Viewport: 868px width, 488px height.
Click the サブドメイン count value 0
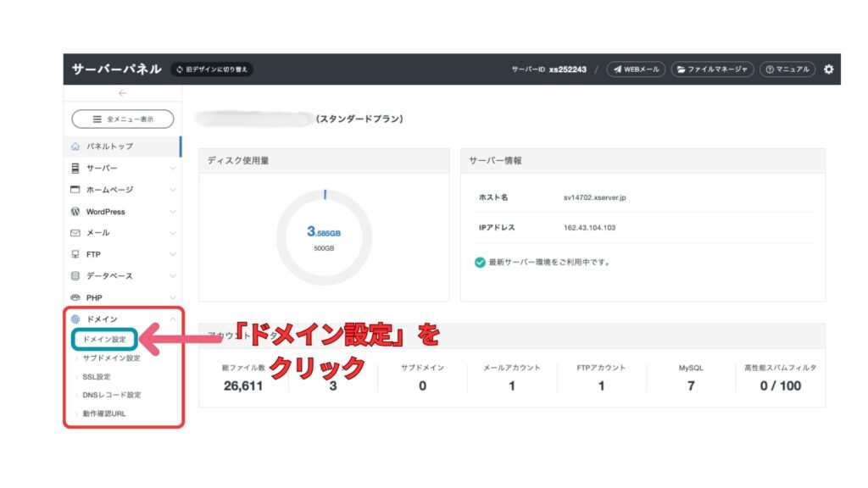tap(422, 385)
